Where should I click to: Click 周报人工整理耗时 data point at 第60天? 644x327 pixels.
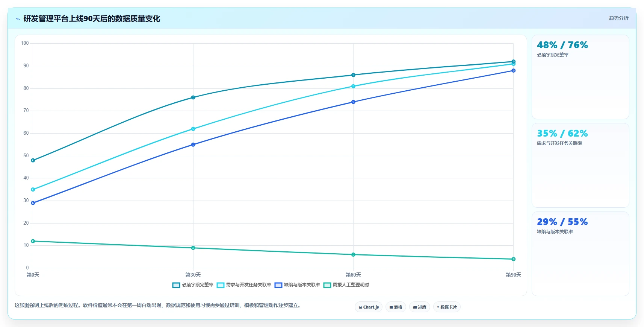[x=353, y=255]
